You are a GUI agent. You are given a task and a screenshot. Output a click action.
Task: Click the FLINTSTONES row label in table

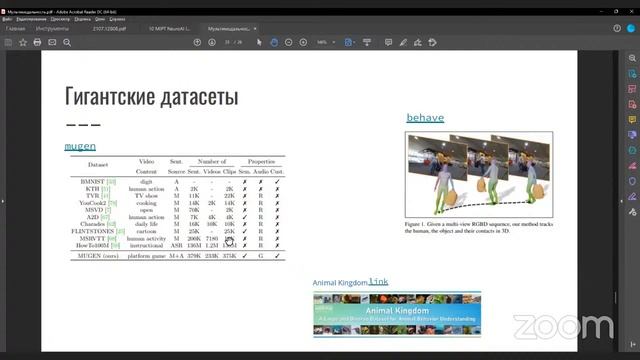click(x=98, y=231)
